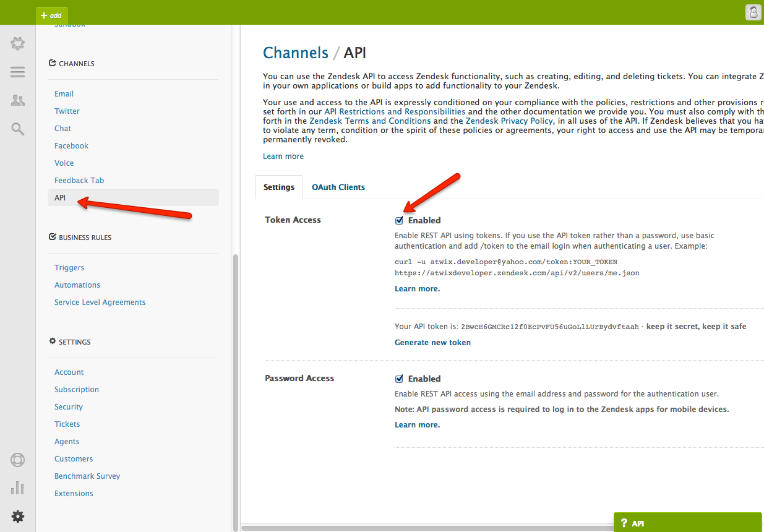Click the BUSINESS RULES section heading
This screenshot has height=532, width=764.
coord(80,238)
